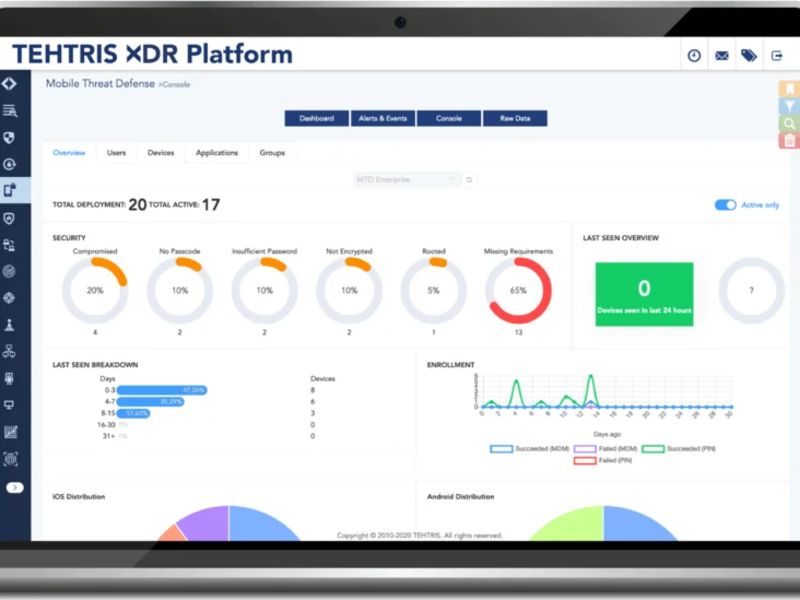Image resolution: width=800 pixels, height=600 pixels.
Task: Open the fingerprint scan sidebar icon
Action: point(10,459)
